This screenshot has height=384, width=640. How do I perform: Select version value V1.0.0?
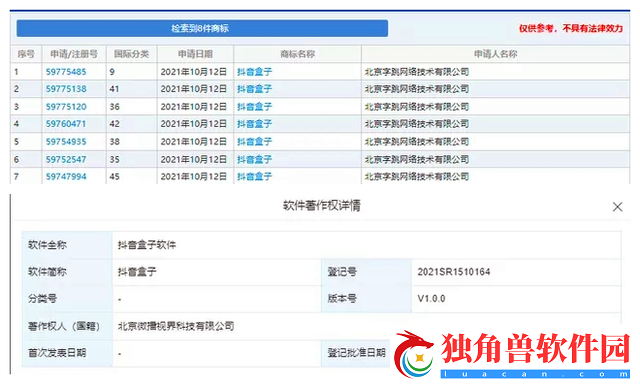[431, 298]
